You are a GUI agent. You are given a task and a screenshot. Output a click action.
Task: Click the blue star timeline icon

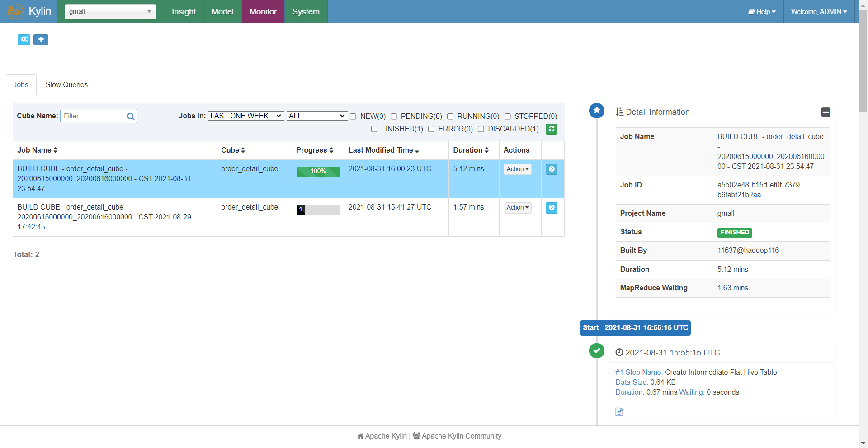[x=597, y=110]
